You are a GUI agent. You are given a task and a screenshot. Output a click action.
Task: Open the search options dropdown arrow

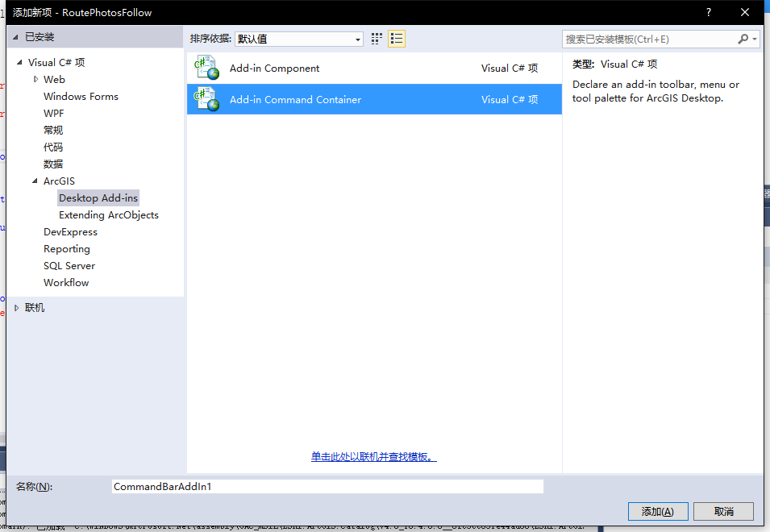[755, 39]
